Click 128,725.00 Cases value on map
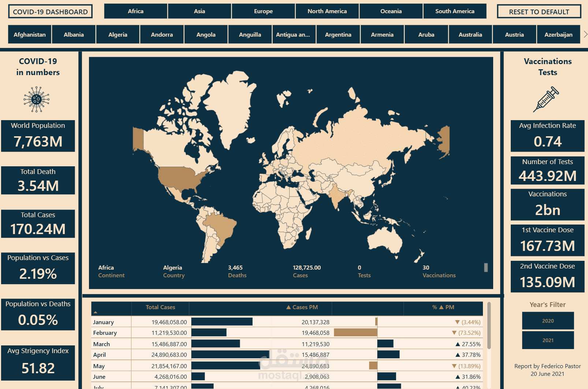The height and width of the screenshot is (389, 588). 307,268
